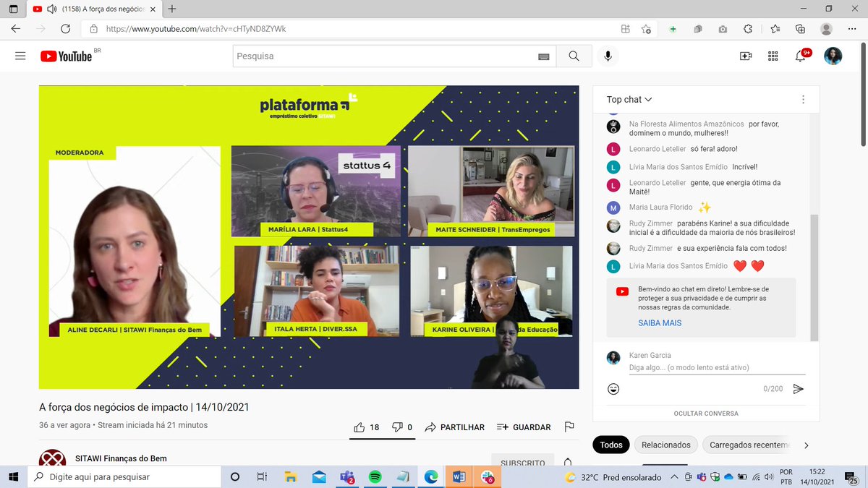Click the video player live stream area
Image resolution: width=868 pixels, height=488 pixels.
coord(309,237)
